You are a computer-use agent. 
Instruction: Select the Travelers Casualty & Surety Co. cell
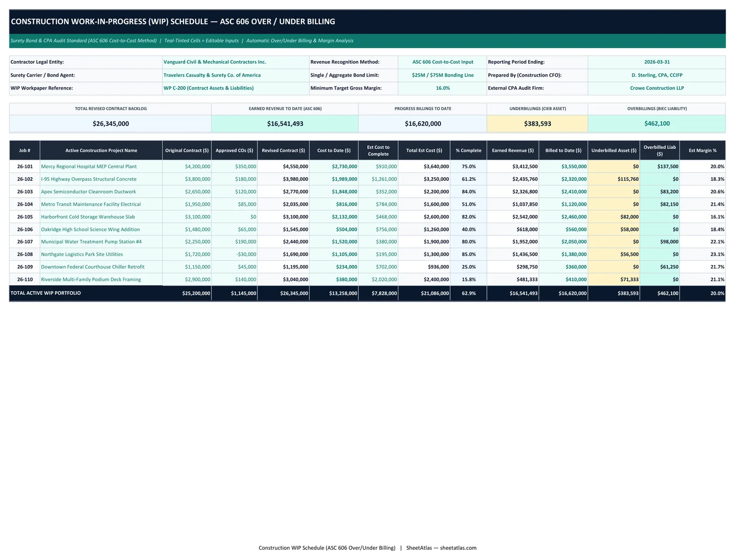pyautogui.click(x=236, y=75)
